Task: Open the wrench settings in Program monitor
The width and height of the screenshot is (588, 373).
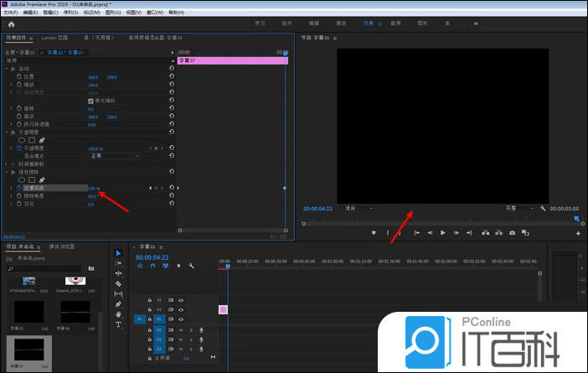Action: [543, 208]
